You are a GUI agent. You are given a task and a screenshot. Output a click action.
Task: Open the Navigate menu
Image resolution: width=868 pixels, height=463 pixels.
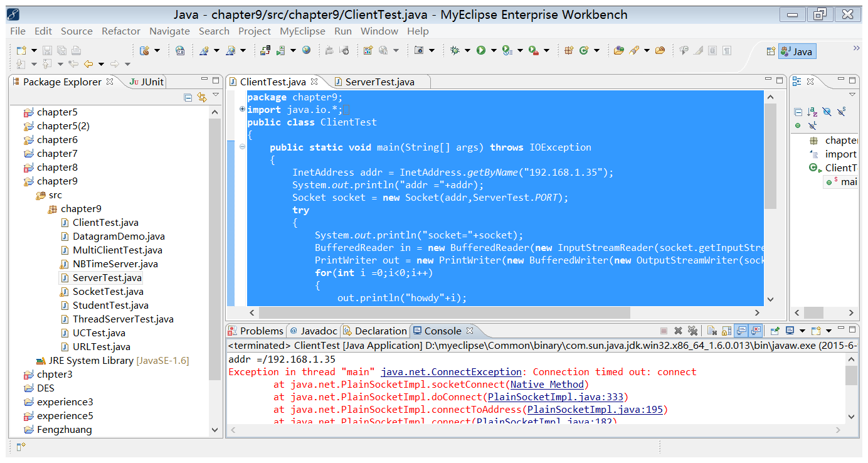(169, 31)
